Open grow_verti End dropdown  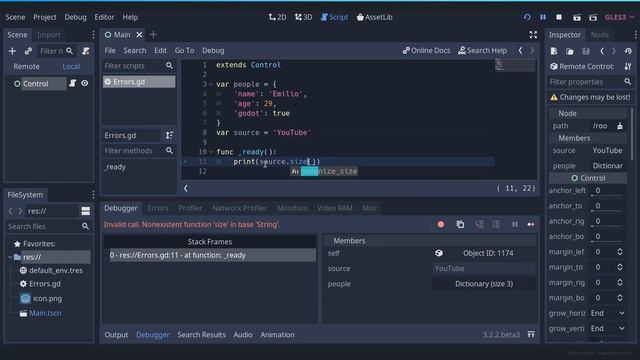pos(607,329)
